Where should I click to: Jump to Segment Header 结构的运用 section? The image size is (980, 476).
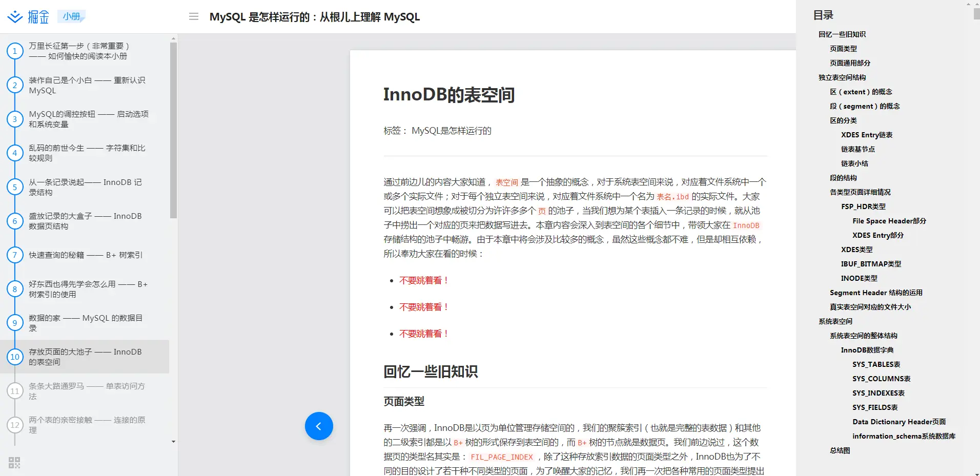click(876, 293)
